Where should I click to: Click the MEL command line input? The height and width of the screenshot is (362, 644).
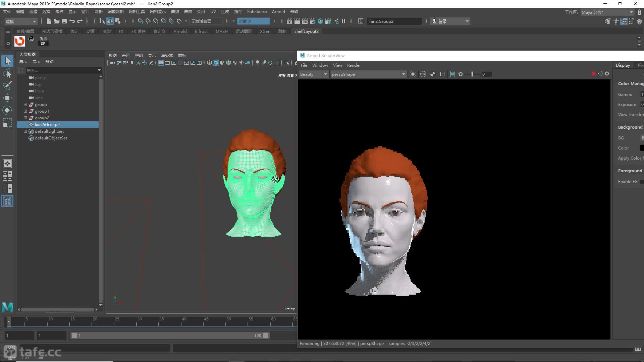coord(95,348)
